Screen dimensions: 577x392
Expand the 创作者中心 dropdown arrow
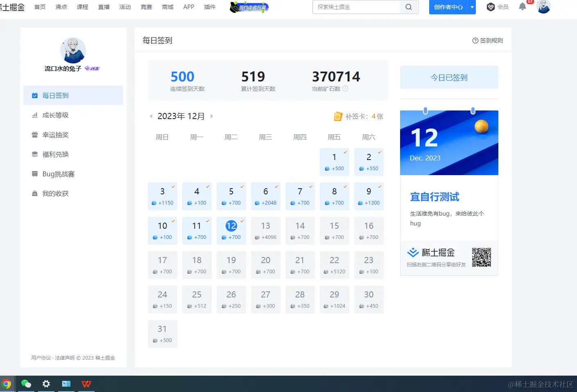pyautogui.click(x=471, y=7)
